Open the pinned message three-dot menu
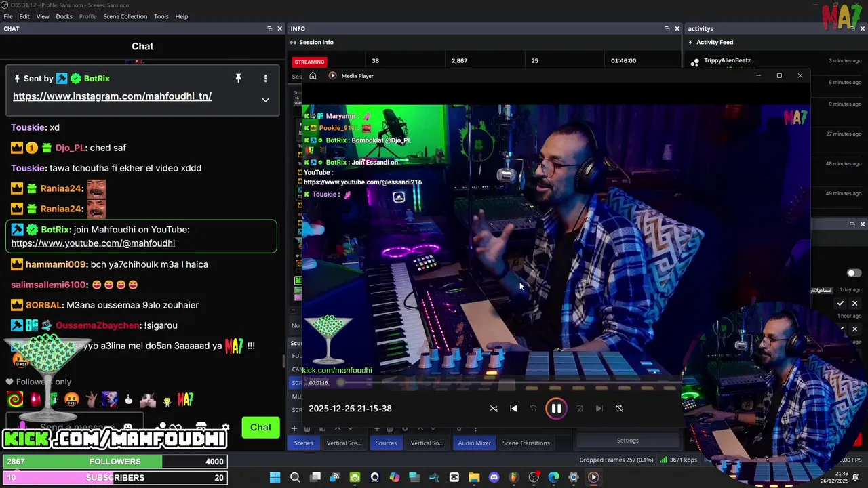 click(x=265, y=79)
